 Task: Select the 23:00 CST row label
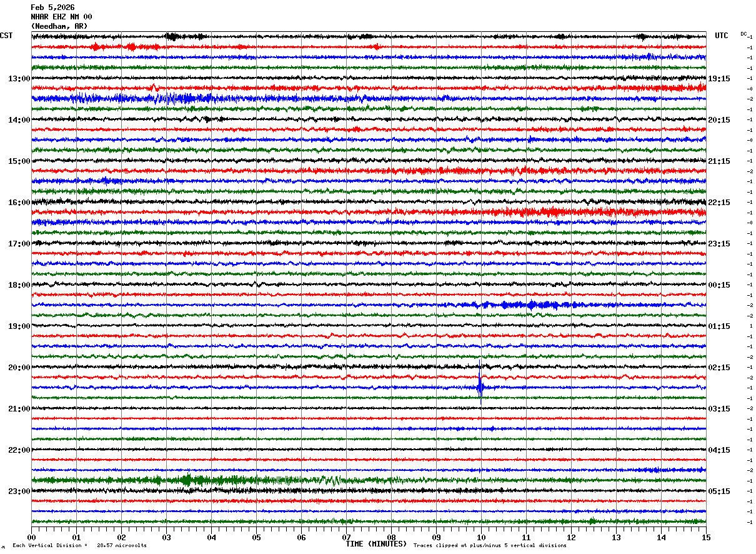click(19, 491)
